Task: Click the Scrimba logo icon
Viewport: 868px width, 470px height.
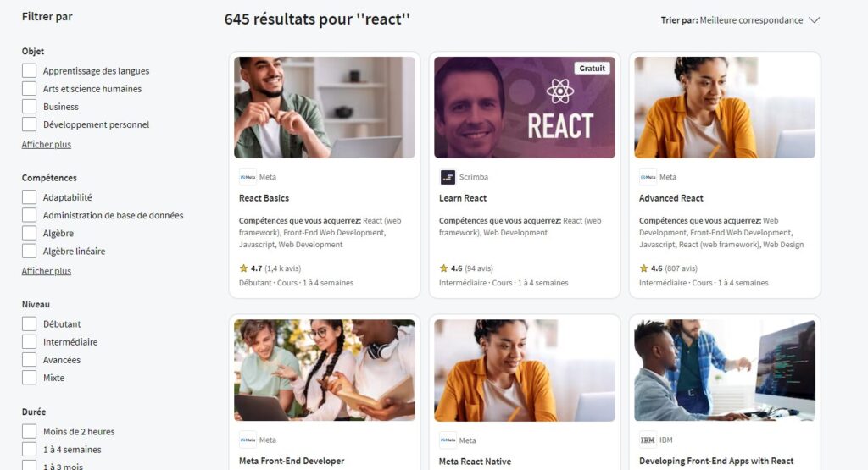Action: tap(448, 177)
